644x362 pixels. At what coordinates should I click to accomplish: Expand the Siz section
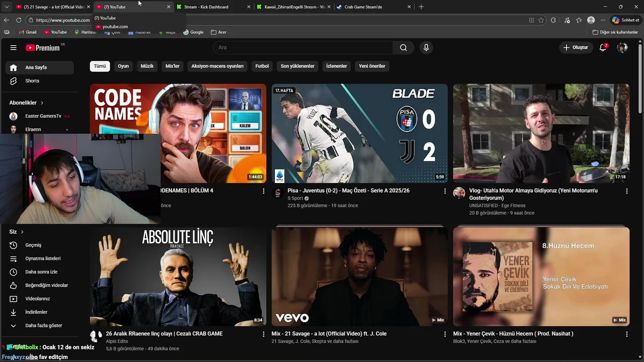17,232
